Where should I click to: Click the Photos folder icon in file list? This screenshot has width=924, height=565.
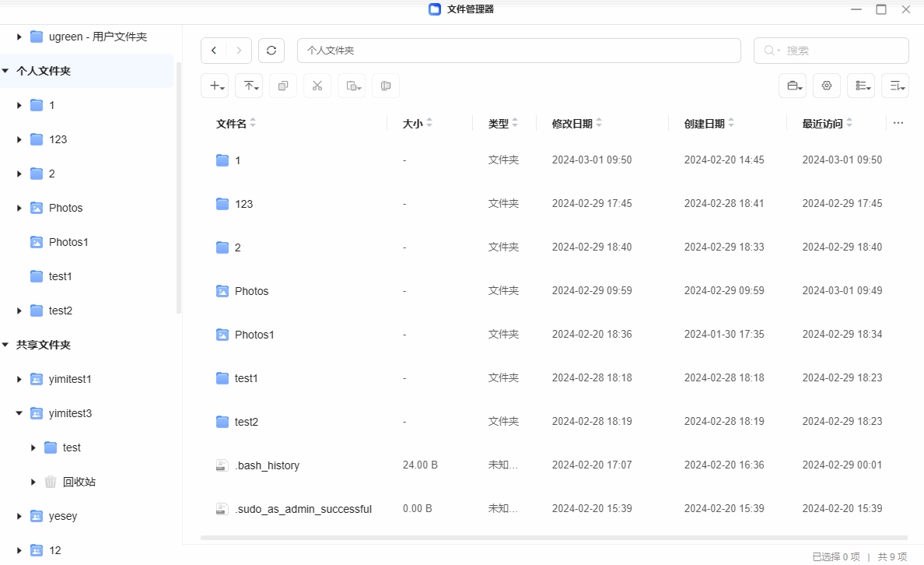tap(222, 291)
